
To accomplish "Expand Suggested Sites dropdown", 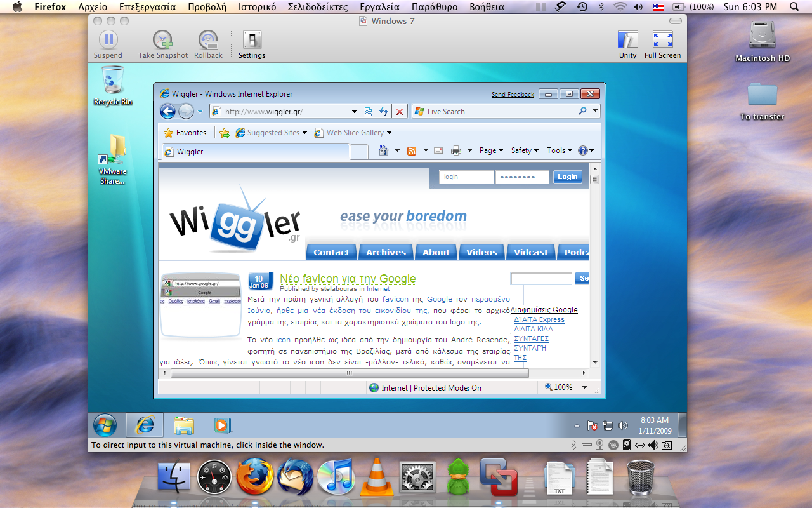I will pyautogui.click(x=304, y=133).
